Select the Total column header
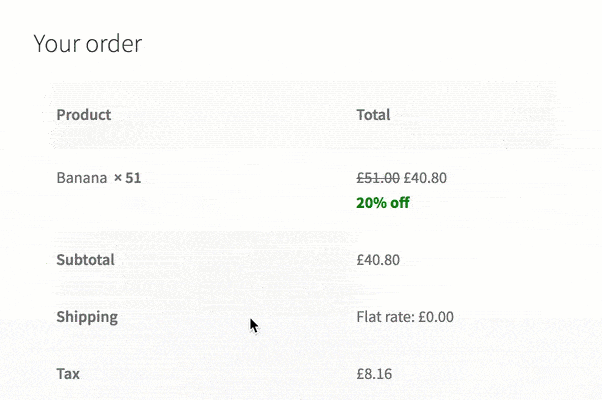Screen dimensions: 602x400 tap(373, 115)
